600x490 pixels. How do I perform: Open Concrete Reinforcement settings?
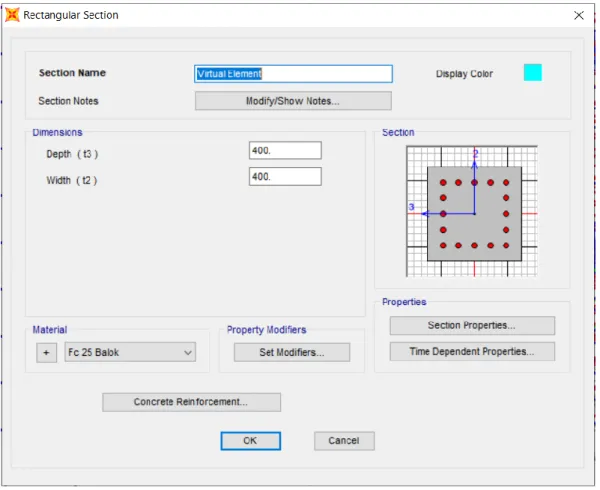tap(191, 402)
